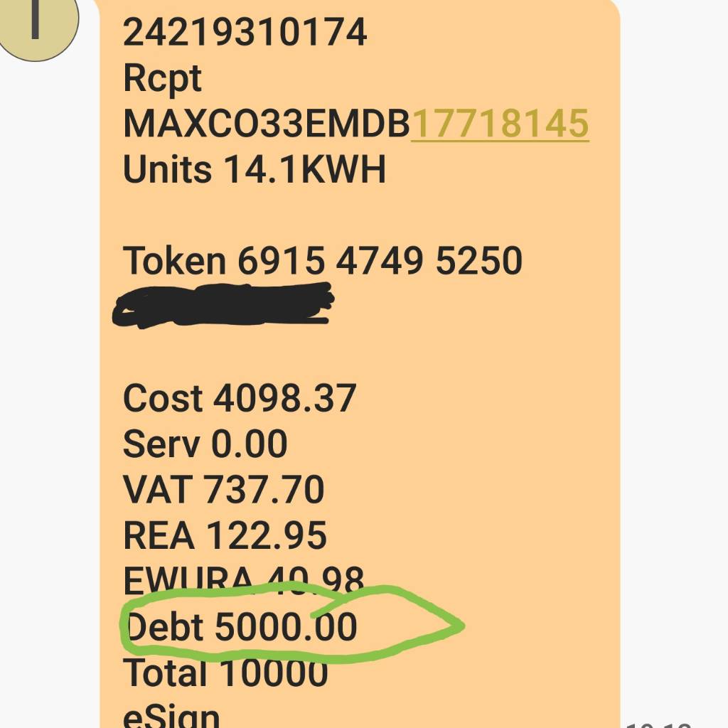Tap the black scribbled-out redaction
This screenshot has width=728, height=728.
[224, 306]
